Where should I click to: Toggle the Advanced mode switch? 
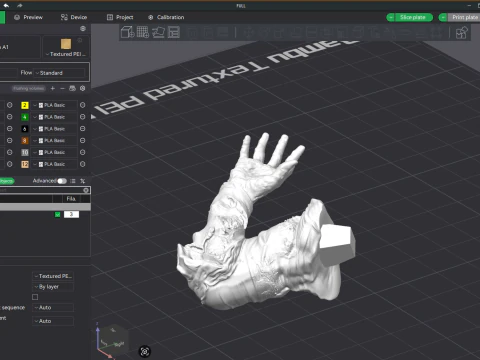click(62, 181)
